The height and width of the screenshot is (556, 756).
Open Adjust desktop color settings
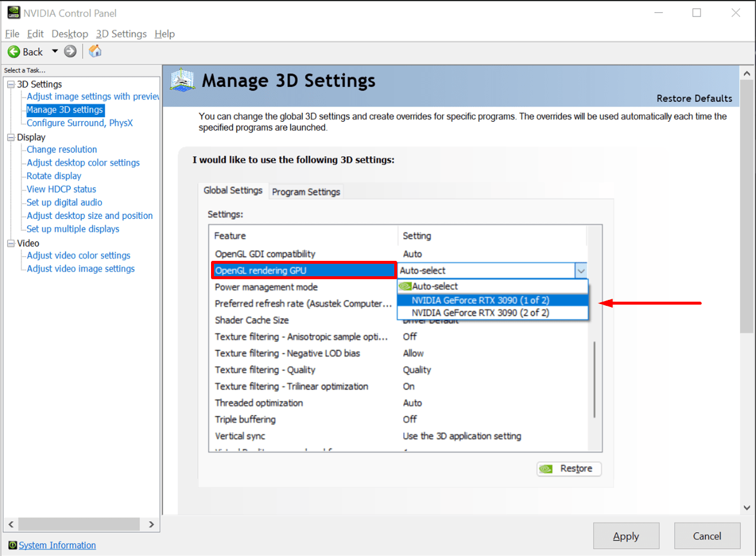(x=83, y=163)
